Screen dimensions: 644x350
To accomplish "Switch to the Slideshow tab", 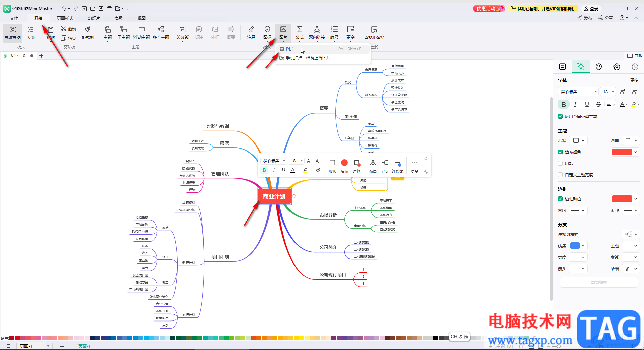I will tap(94, 18).
